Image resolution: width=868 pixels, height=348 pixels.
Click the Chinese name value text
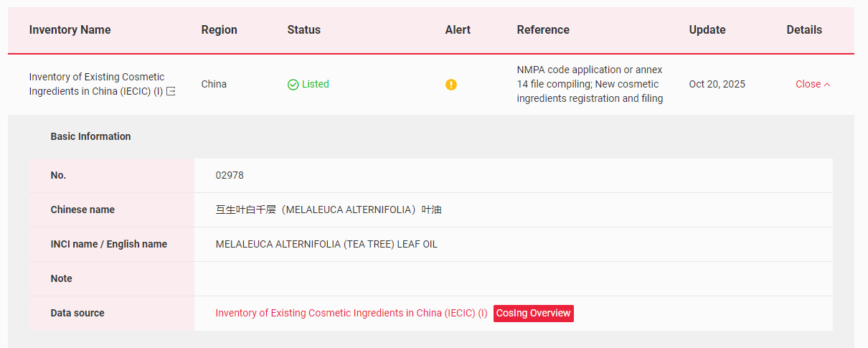[329, 210]
